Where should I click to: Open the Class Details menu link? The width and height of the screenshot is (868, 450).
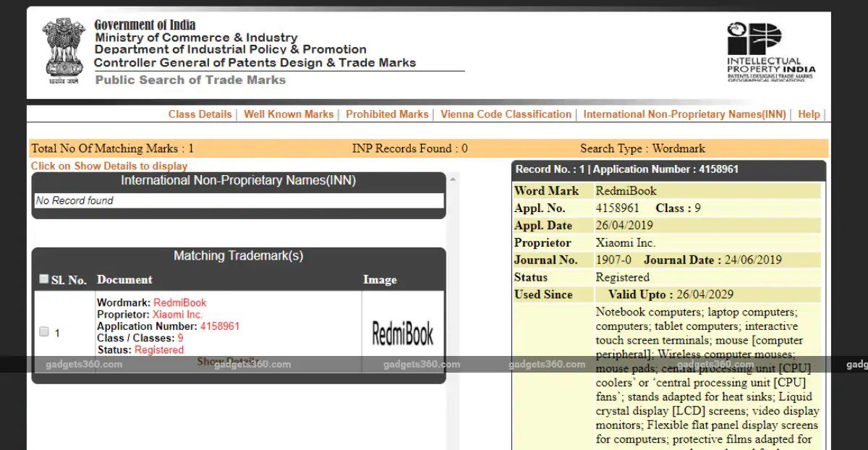pos(200,114)
